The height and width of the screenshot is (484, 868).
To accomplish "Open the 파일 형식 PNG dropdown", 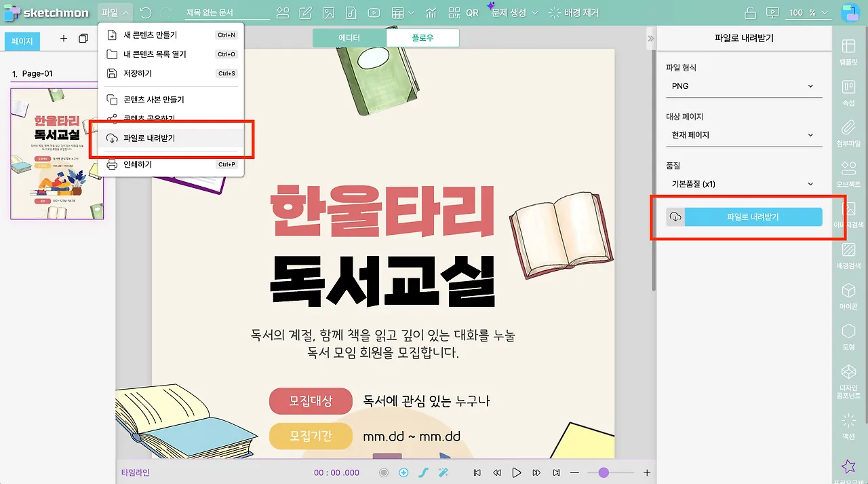I will 744,86.
